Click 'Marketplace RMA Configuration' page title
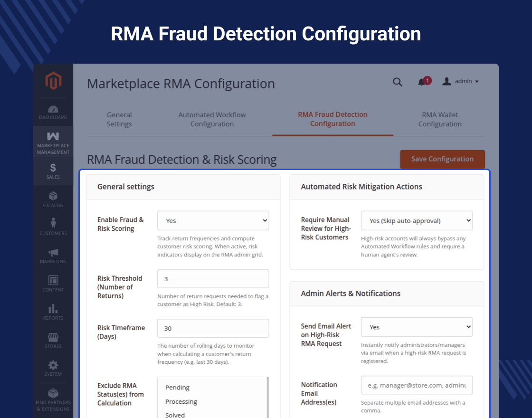 (181, 84)
